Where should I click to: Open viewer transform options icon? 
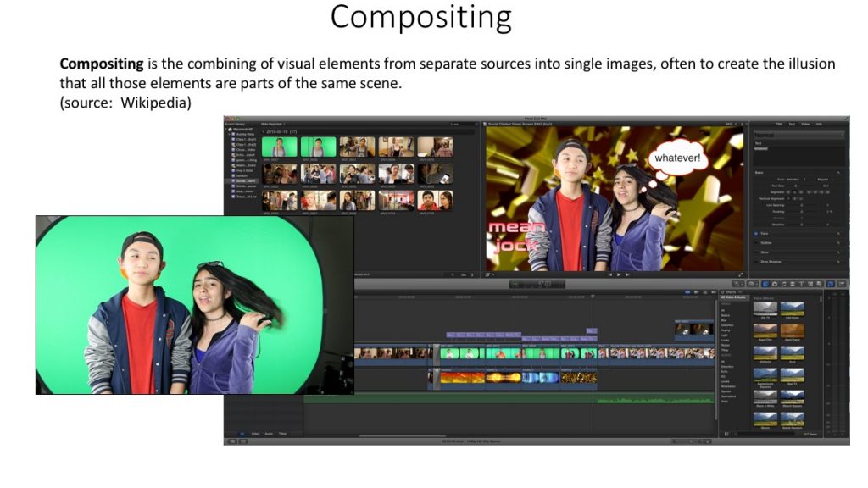489,274
